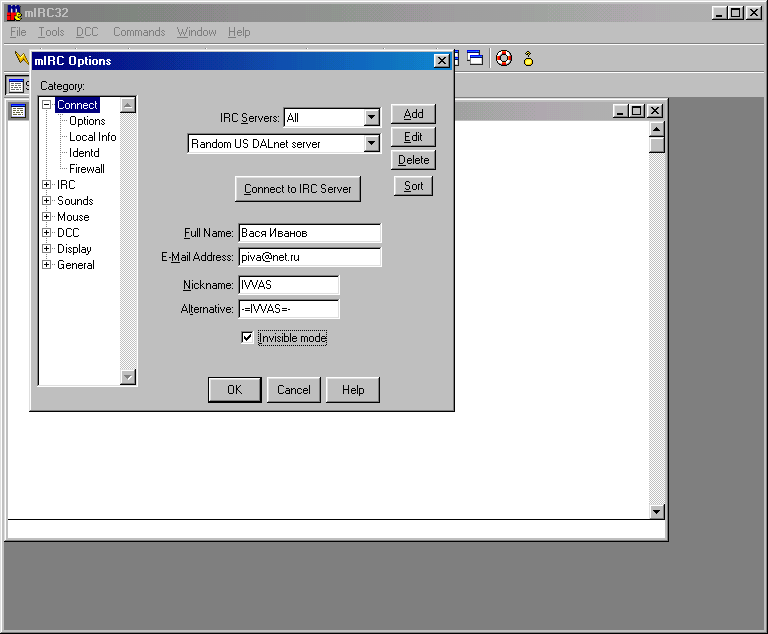Expand the General category
The width and height of the screenshot is (768, 634).
click(x=47, y=265)
